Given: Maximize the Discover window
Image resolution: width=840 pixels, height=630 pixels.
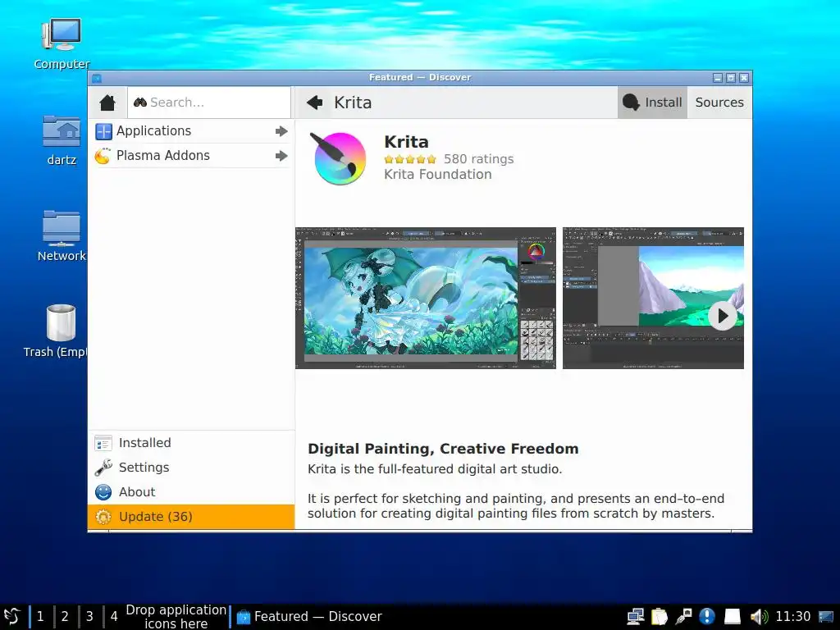Looking at the screenshot, I should pos(731,78).
